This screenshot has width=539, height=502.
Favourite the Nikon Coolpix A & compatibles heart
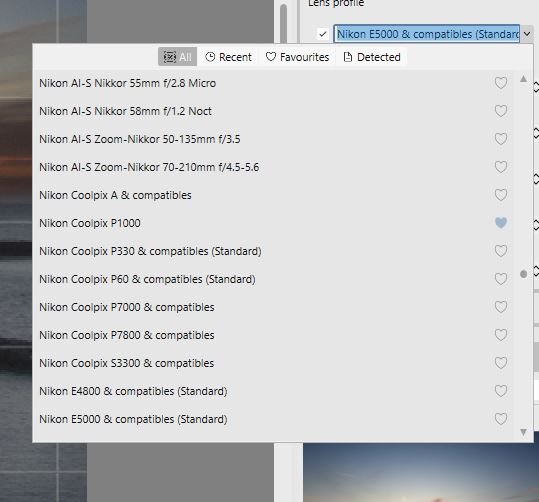[x=500, y=195]
